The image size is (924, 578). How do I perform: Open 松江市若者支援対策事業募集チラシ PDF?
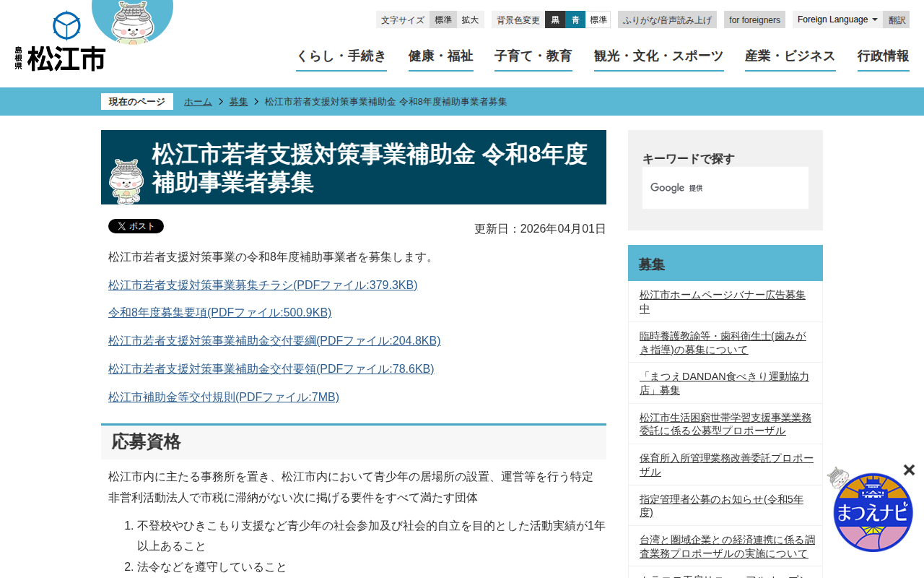263,285
